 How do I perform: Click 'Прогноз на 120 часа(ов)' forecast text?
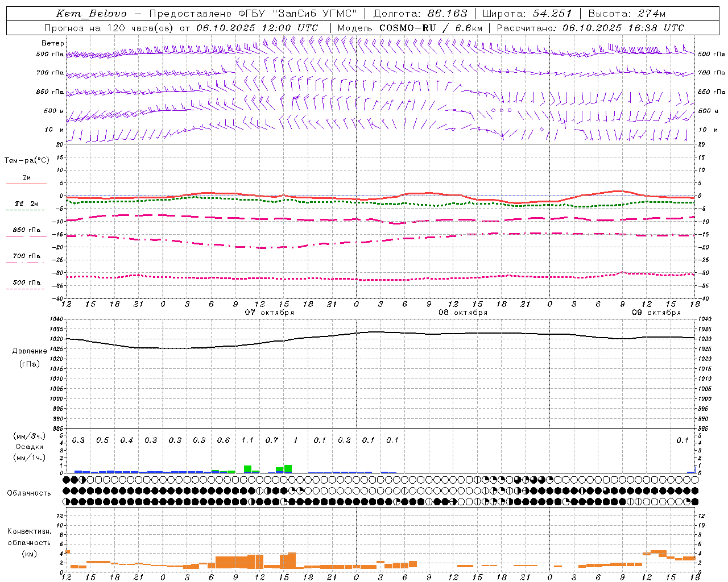pos(109,28)
